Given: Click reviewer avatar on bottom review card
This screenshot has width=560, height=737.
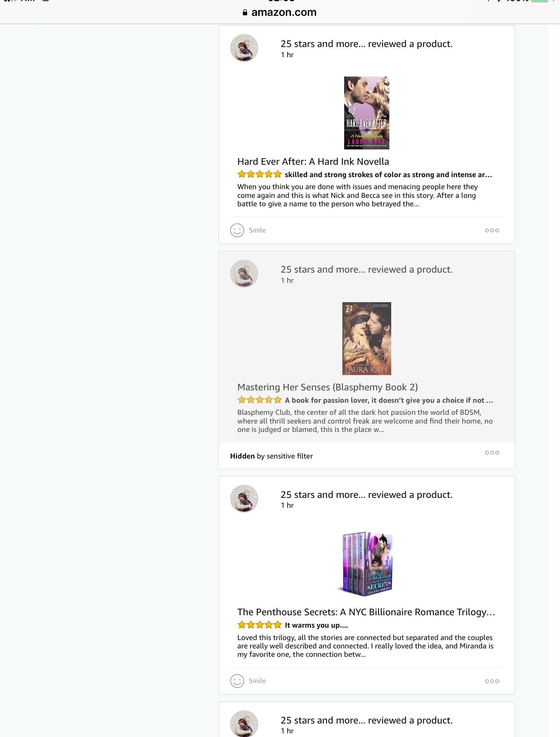Looking at the screenshot, I should (244, 724).
